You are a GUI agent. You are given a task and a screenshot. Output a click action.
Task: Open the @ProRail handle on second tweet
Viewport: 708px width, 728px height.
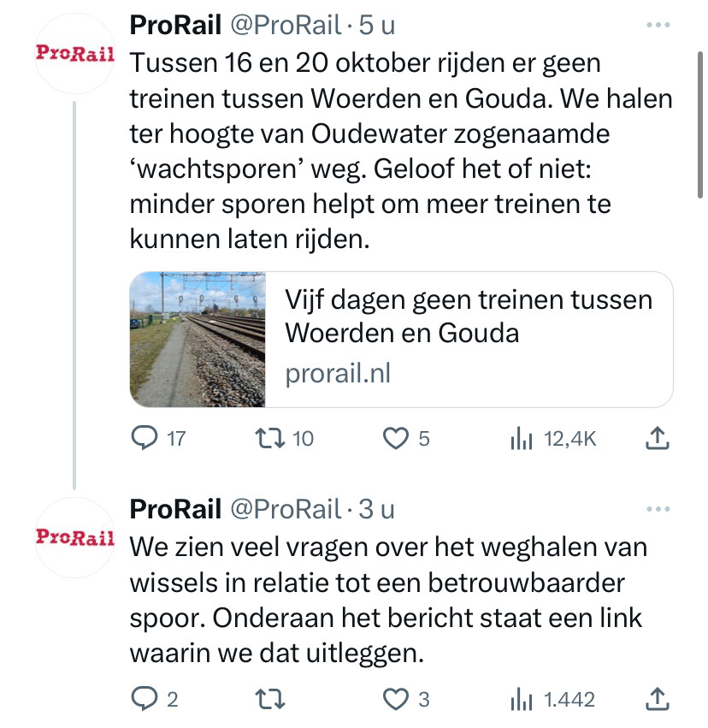tap(286, 509)
